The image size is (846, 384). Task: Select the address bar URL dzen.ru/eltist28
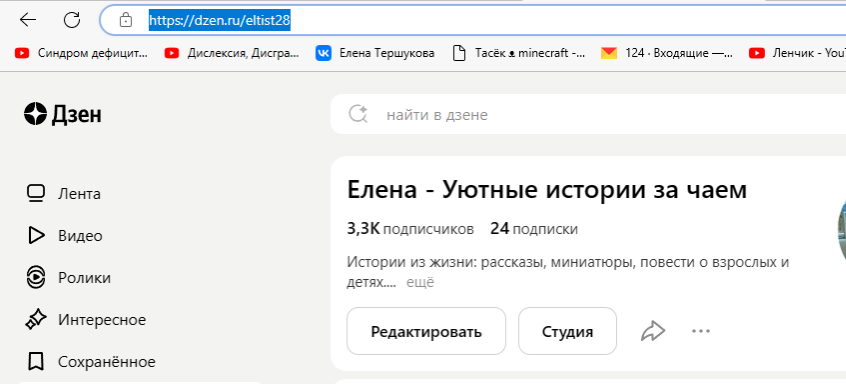click(220, 20)
